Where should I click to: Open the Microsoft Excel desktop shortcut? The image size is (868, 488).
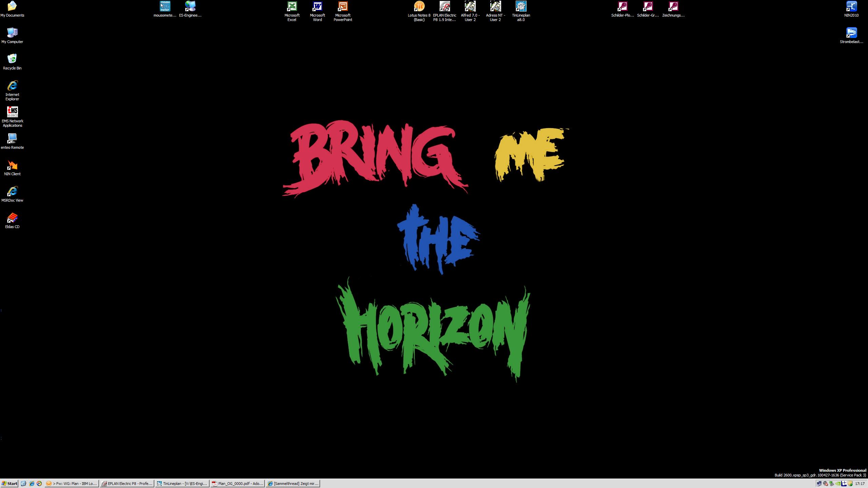click(x=292, y=7)
